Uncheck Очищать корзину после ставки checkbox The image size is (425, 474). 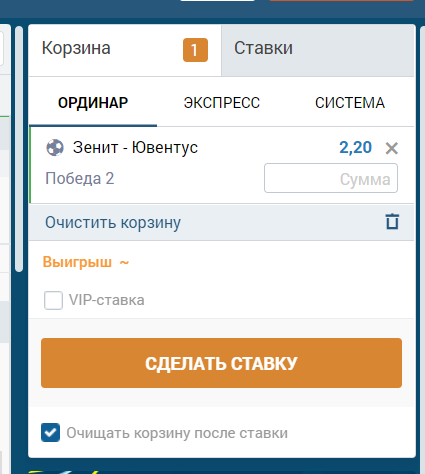pos(50,433)
